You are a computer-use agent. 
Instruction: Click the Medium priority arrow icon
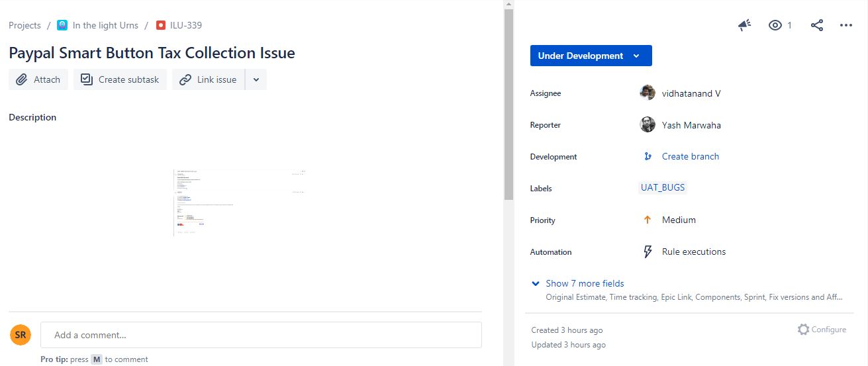(x=648, y=220)
